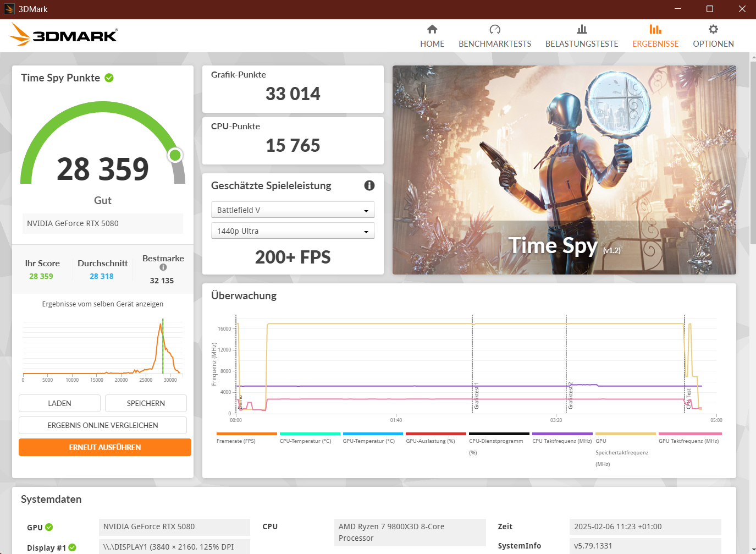
Task: Click SystemInfo version v5.79.1331
Action: [645, 546]
